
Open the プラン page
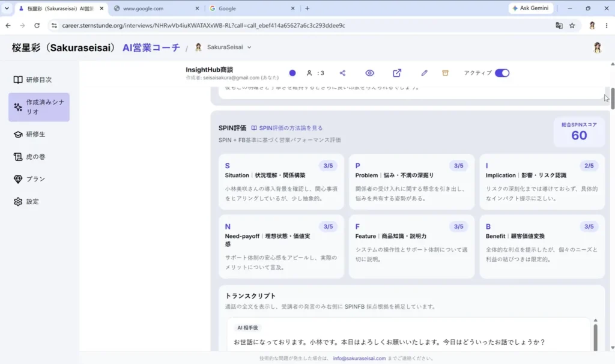pos(39,179)
